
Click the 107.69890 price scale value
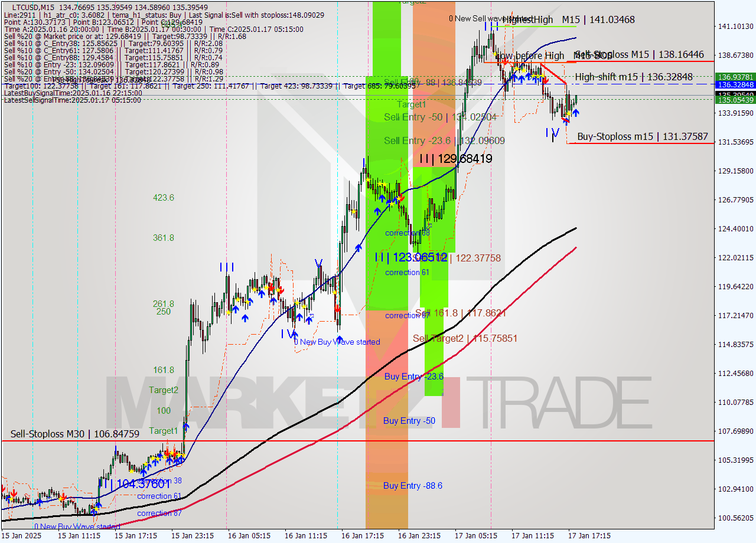click(735, 431)
